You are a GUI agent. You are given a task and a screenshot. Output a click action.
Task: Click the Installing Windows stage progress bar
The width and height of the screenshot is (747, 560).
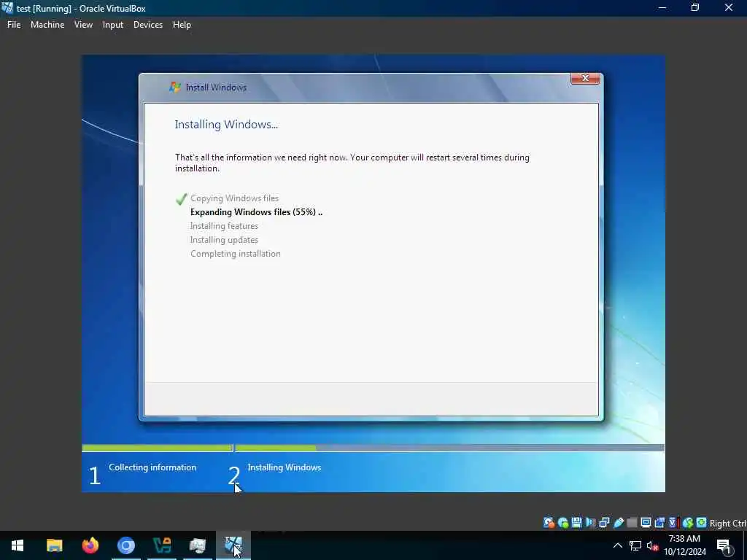point(449,448)
